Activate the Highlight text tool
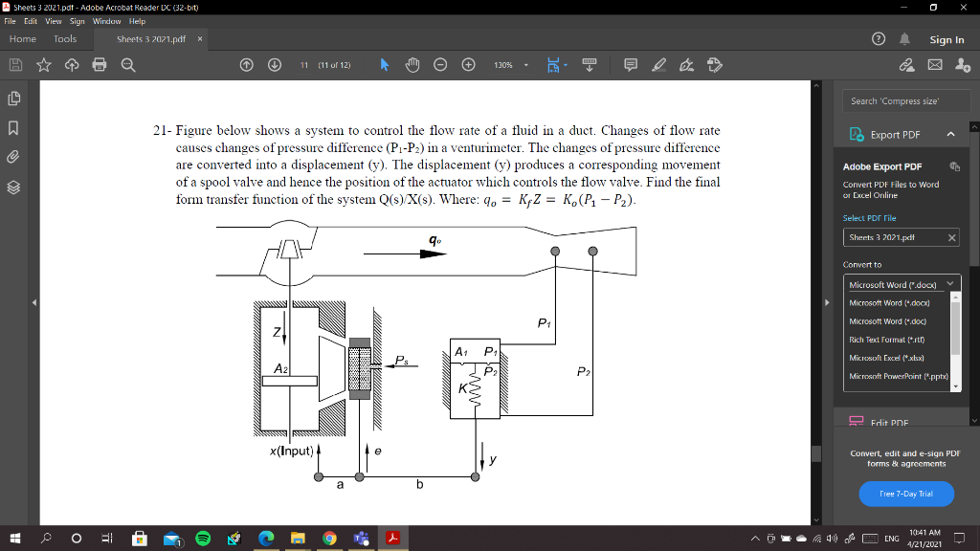Screen dimensions: 980x551 [660, 65]
